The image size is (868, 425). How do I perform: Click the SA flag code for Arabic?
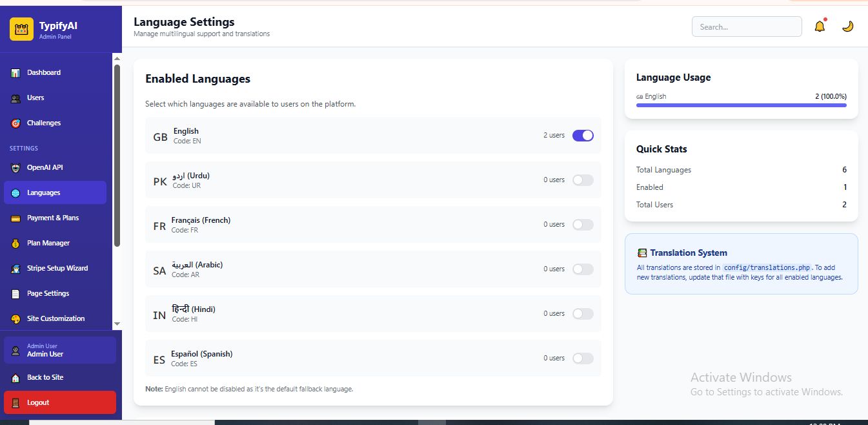159,271
